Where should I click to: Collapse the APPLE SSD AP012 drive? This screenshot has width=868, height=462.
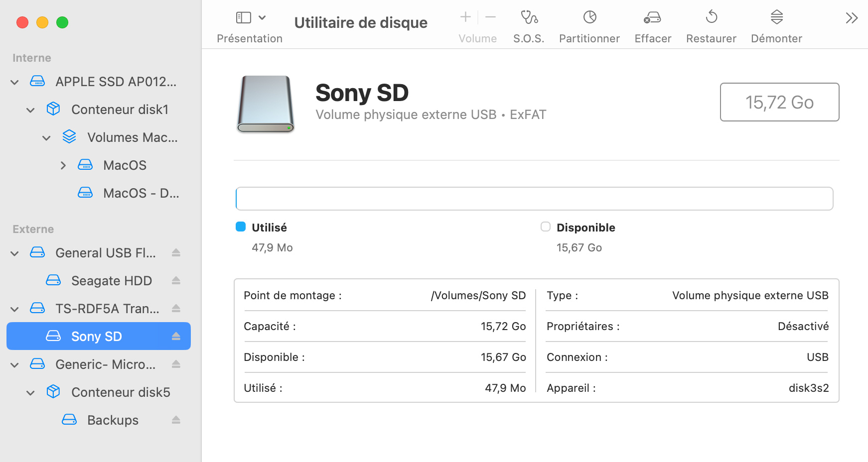tap(14, 82)
